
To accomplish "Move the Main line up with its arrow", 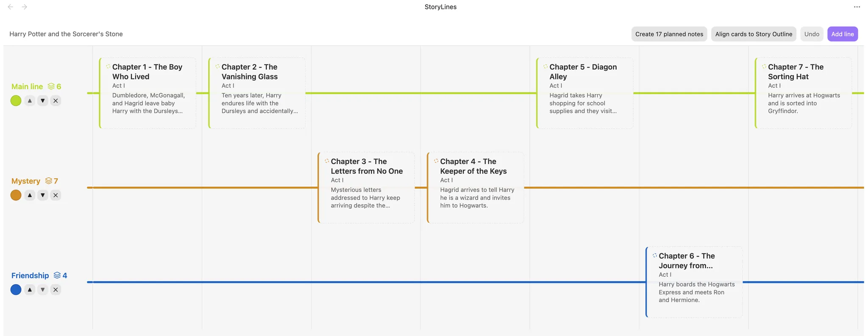I will tap(30, 101).
